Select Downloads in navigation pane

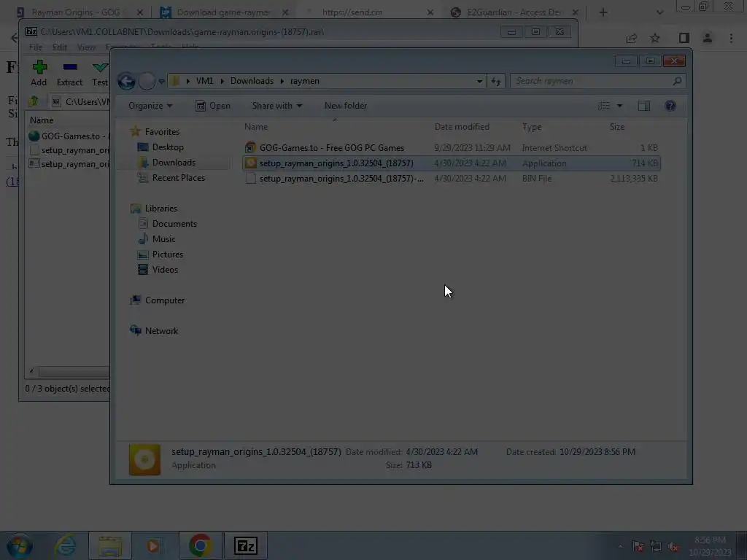pyautogui.click(x=167, y=163)
